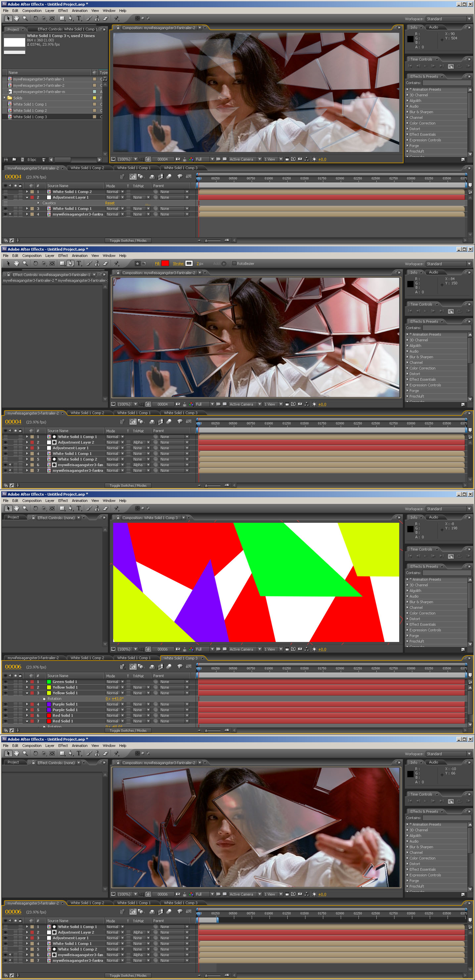Expand Color Correction category in the Project-list window
475x980 pixels.
pyautogui.click(x=407, y=123)
